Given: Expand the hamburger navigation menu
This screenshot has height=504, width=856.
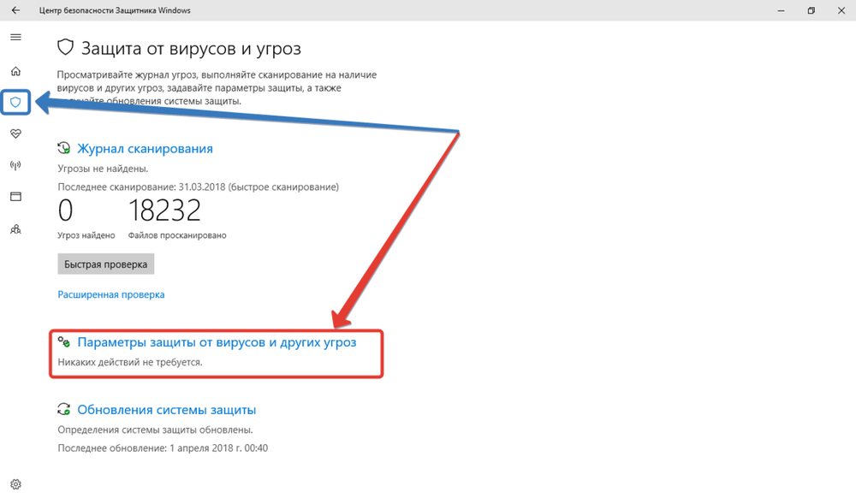Looking at the screenshot, I should coord(15,38).
